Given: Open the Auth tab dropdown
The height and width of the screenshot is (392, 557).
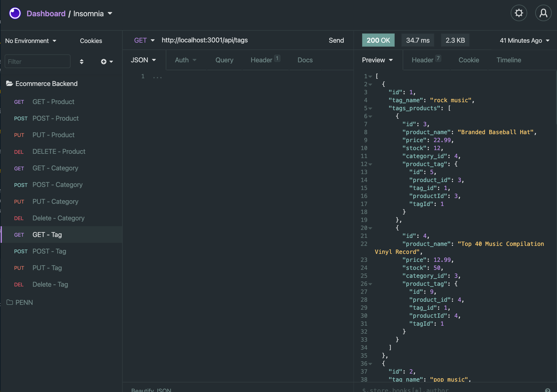Looking at the screenshot, I should pyautogui.click(x=186, y=60).
